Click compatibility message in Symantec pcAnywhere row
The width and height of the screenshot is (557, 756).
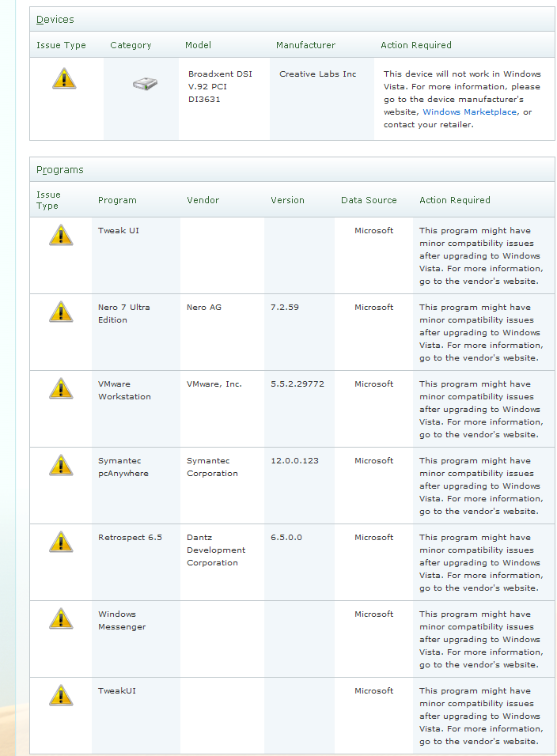click(x=481, y=486)
